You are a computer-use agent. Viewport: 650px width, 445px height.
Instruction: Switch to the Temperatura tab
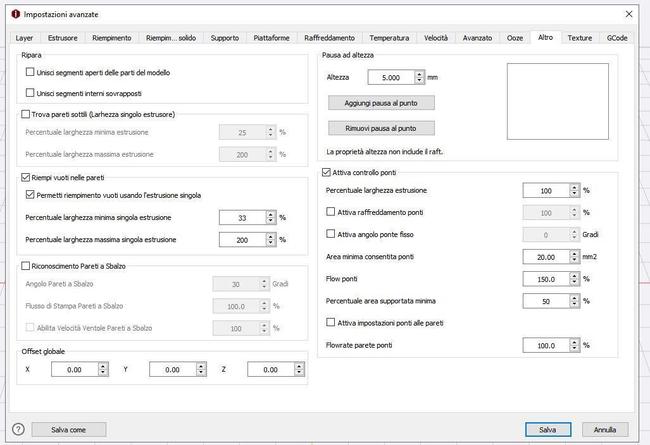tap(388, 38)
